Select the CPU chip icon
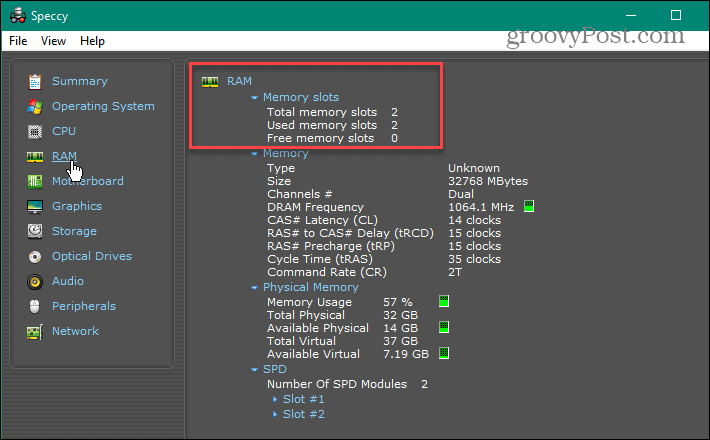 [35, 131]
